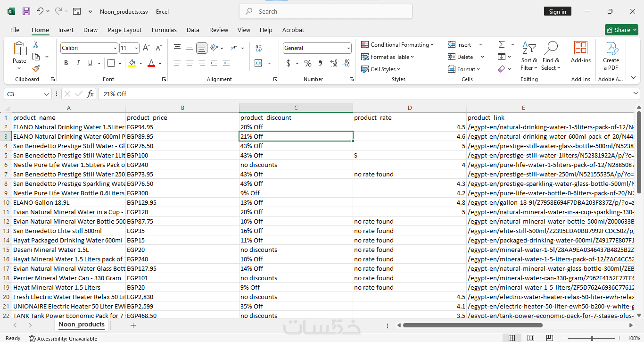Click the Insert cells button

[x=460, y=45]
